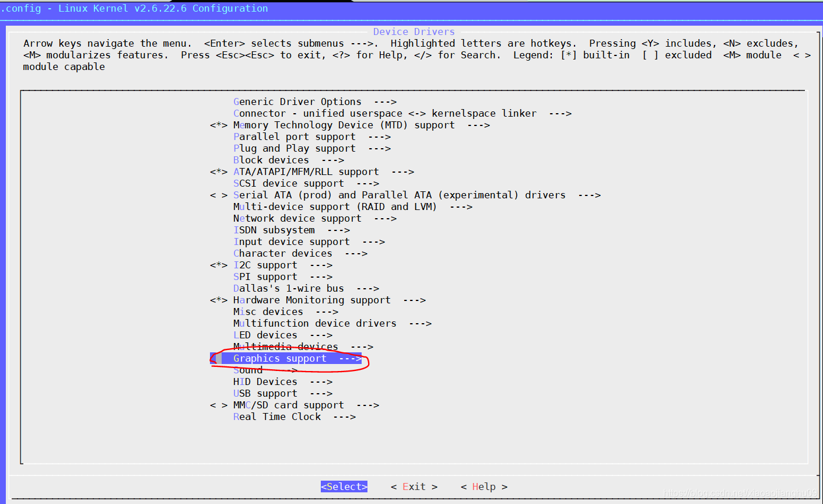Toggle <*> state of MTD support
The height and width of the screenshot is (504, 823).
pyautogui.click(x=219, y=125)
